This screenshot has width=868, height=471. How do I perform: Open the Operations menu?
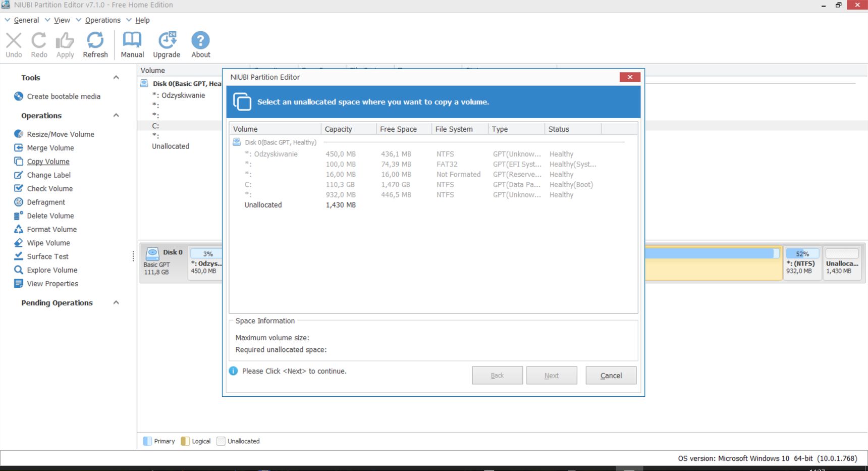103,20
